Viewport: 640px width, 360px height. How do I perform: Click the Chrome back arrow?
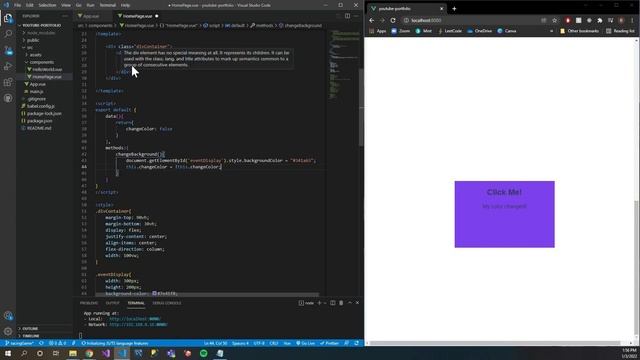coord(371,20)
